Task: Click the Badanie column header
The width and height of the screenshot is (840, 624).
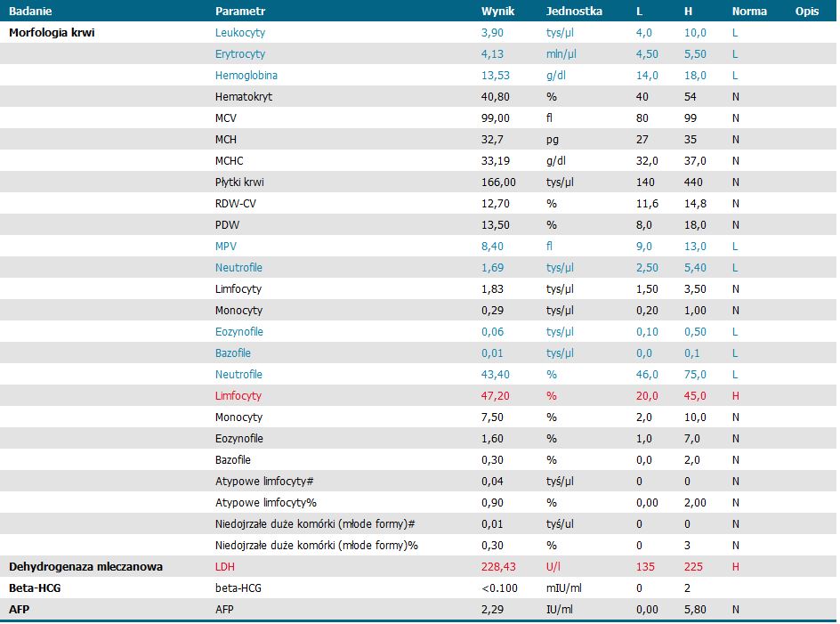Action: (x=30, y=12)
